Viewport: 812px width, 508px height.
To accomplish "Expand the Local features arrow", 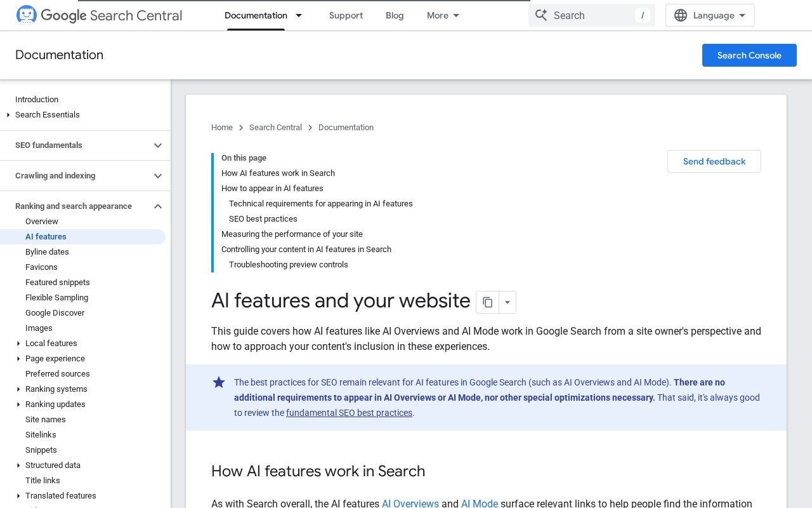I will click(18, 344).
